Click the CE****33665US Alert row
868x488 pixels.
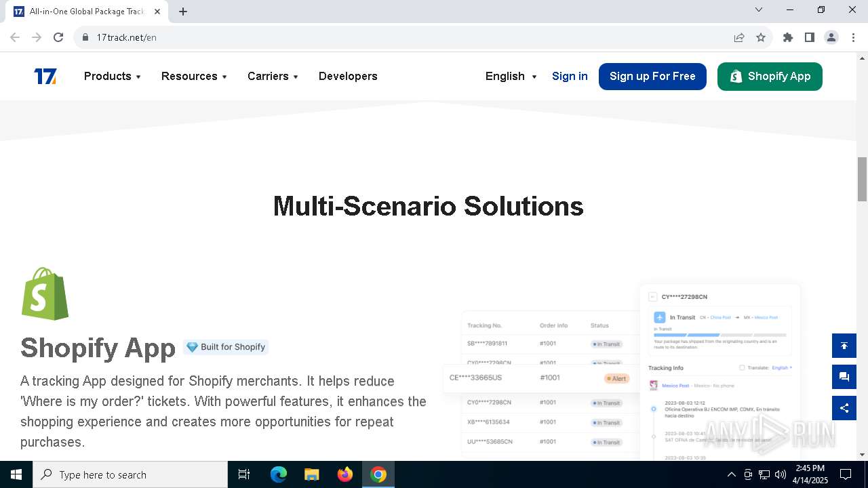click(x=541, y=378)
